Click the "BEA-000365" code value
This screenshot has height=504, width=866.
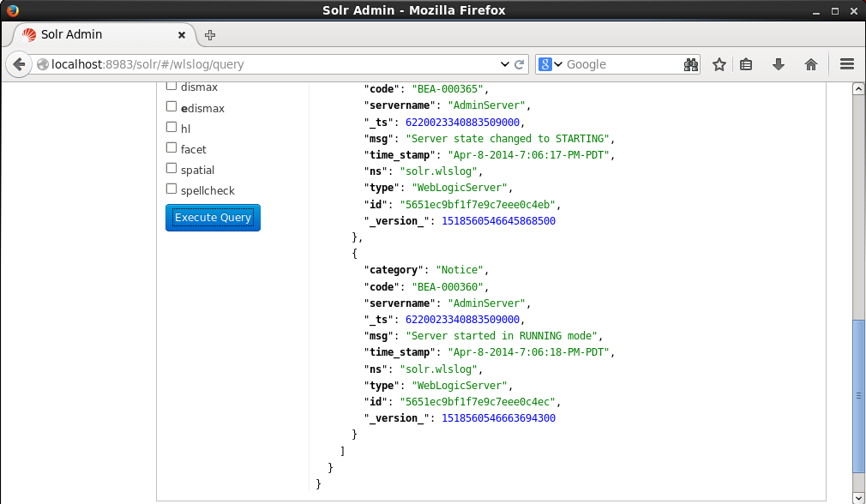coord(448,89)
